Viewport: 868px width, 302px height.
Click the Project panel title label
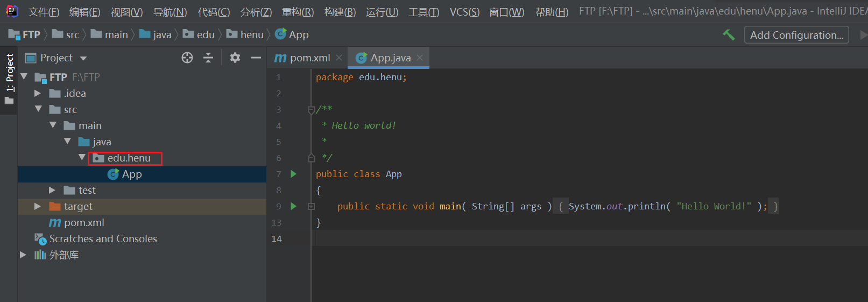pyautogui.click(x=57, y=58)
